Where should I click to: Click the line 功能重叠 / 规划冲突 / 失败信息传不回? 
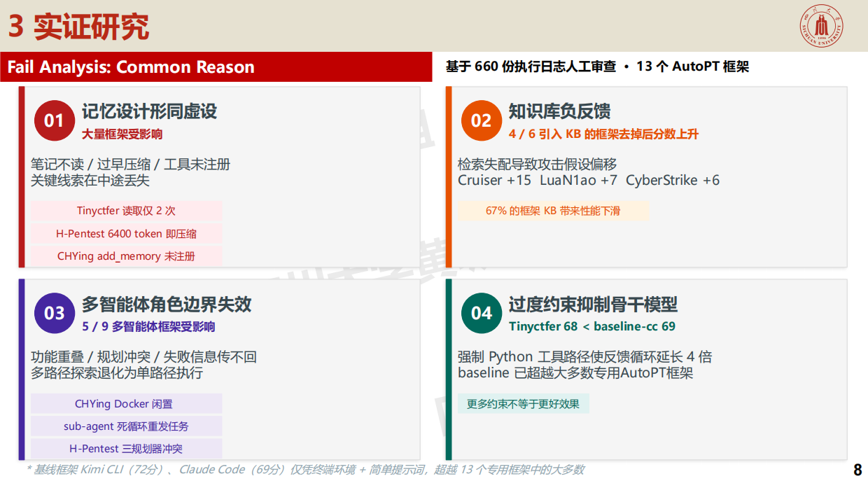coord(143,357)
